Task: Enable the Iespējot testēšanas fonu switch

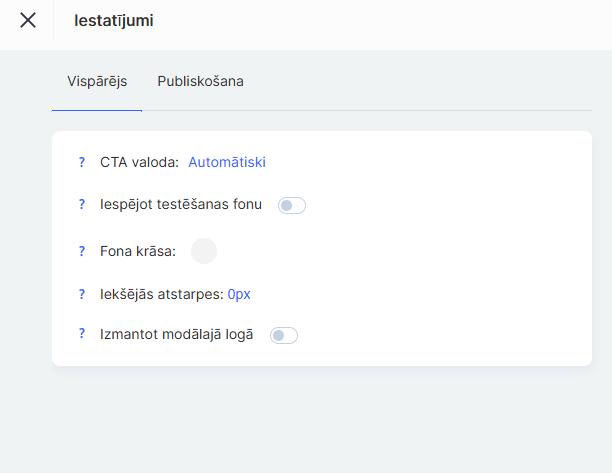Action: [291, 206]
